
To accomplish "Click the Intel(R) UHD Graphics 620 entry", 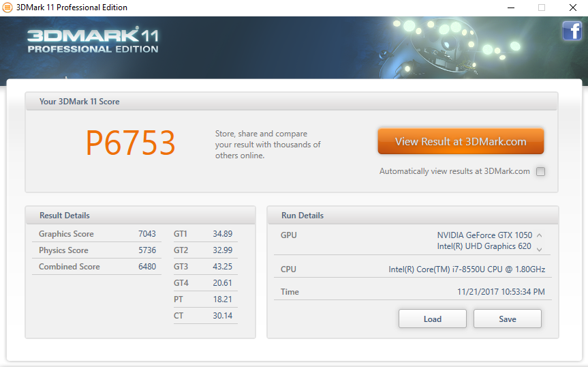I will click(484, 246).
